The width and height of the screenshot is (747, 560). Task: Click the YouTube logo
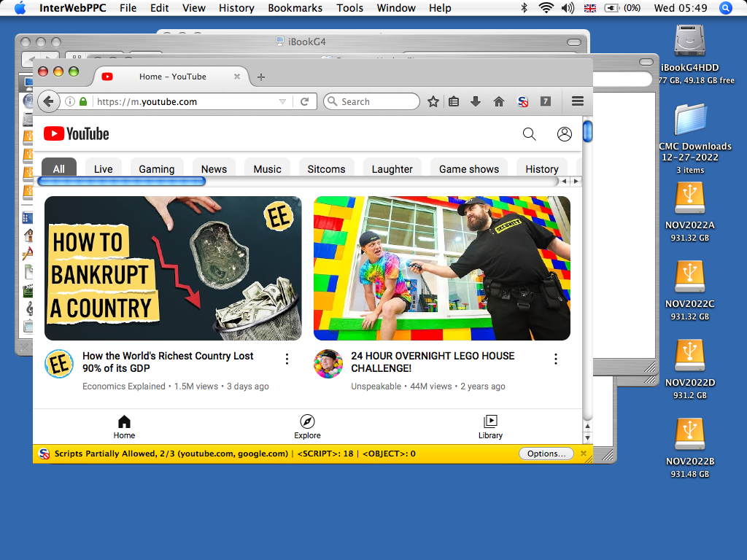coord(76,134)
